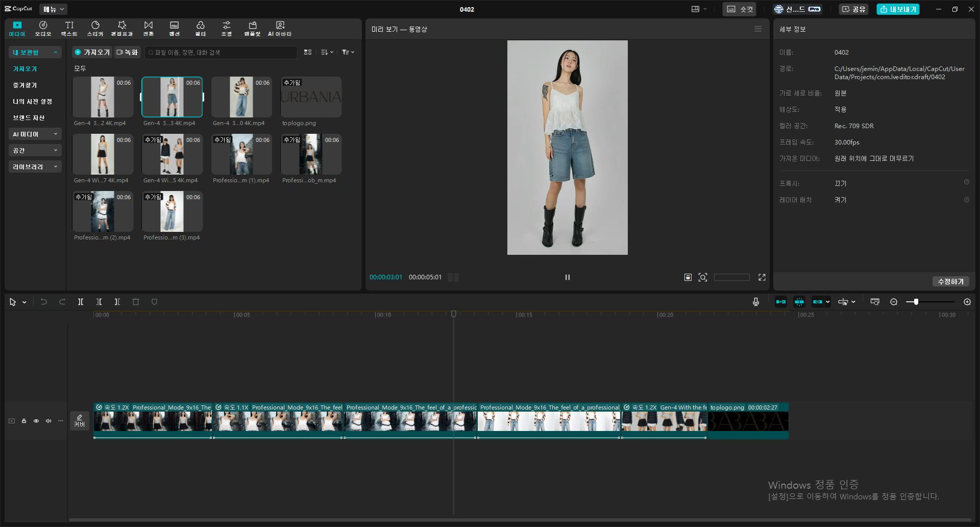Click the split clip tool in timeline toolbar
This screenshot has height=527, width=980.
pos(81,302)
